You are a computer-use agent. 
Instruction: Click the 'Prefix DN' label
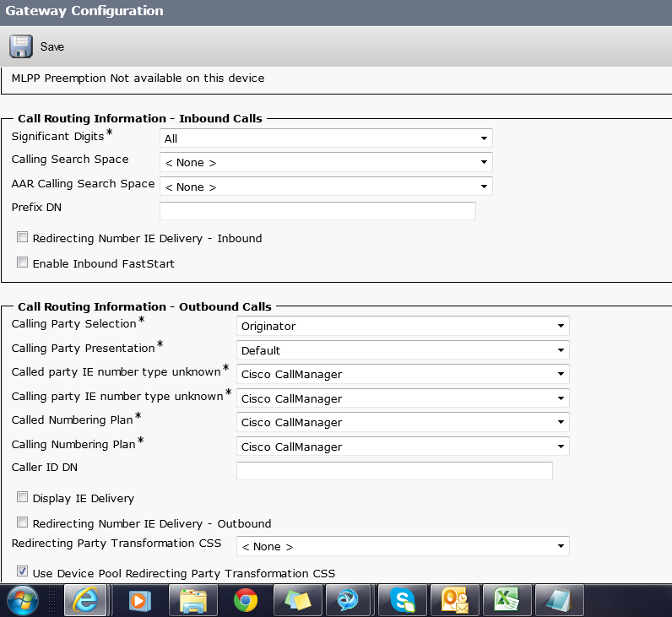click(36, 208)
